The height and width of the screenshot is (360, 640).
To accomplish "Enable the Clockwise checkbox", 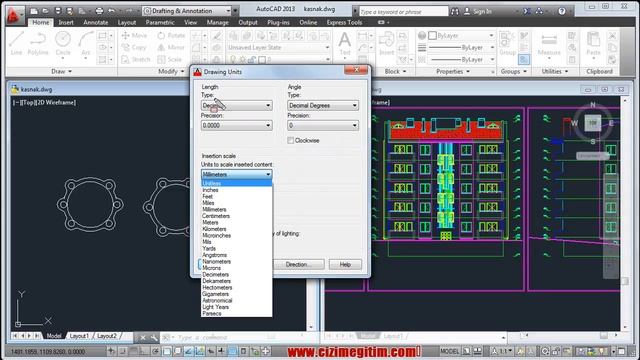I will point(290,140).
